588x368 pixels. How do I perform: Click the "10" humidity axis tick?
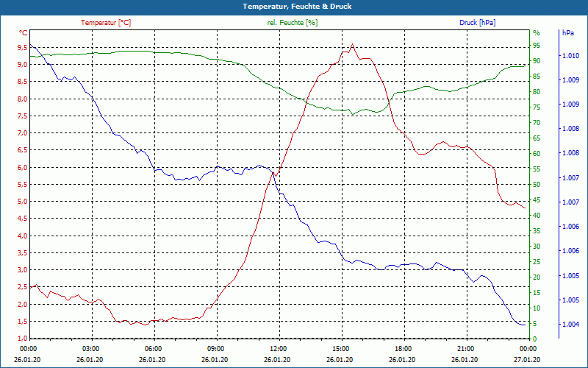(537, 308)
